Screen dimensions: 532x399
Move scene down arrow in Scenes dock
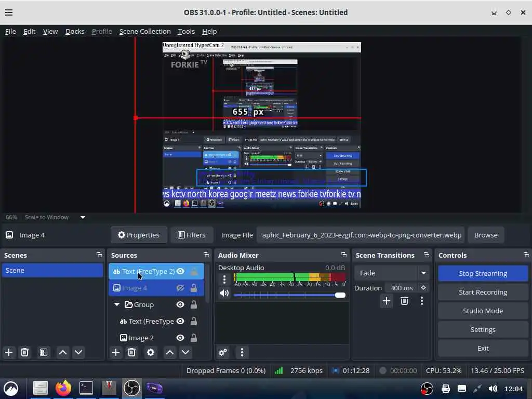[78, 352]
